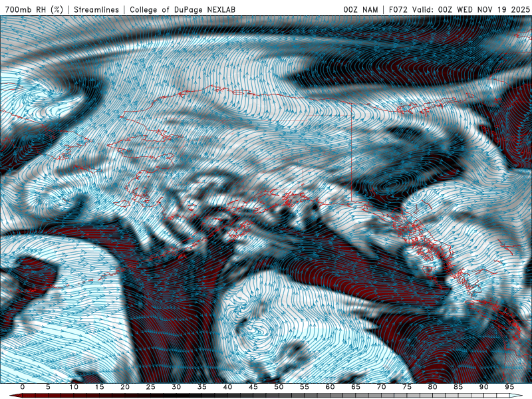Click the 'Streamlines' header label

(x=96, y=9)
